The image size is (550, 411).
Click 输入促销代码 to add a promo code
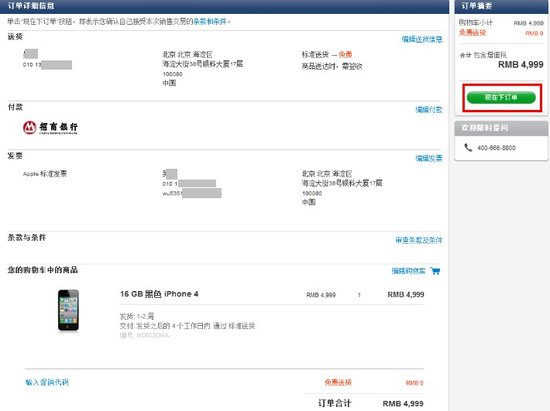tap(47, 382)
